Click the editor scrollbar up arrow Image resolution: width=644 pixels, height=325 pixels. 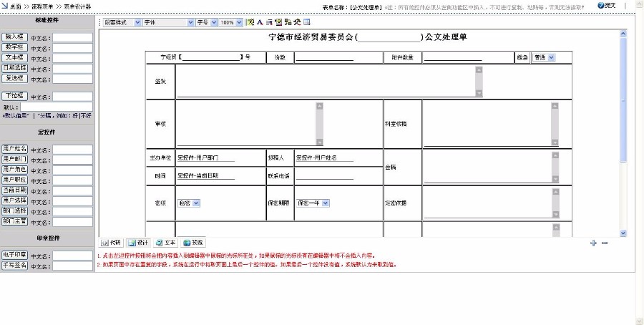[623, 34]
